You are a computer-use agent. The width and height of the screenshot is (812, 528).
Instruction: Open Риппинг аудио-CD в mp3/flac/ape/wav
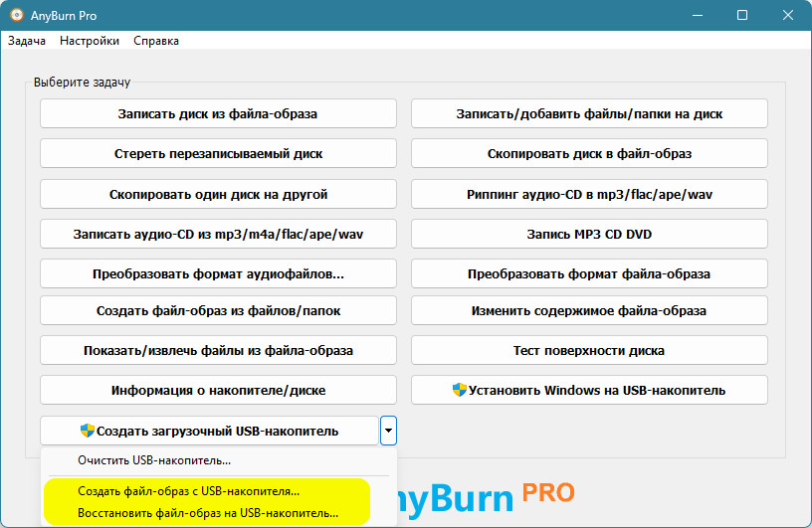click(x=589, y=194)
